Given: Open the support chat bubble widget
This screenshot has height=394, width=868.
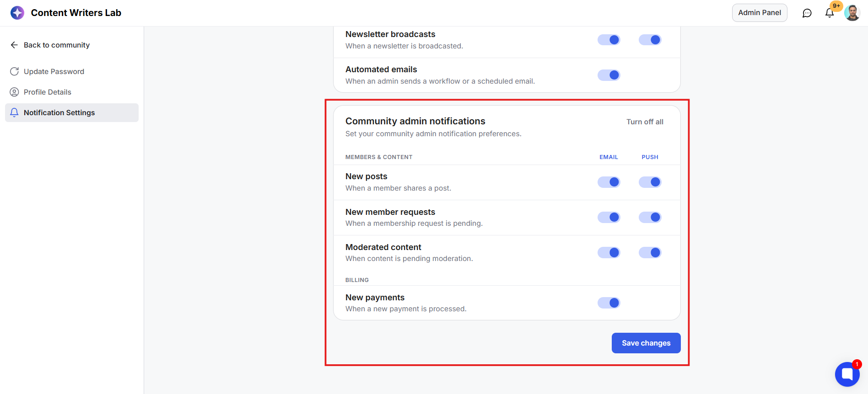Looking at the screenshot, I should 847,374.
